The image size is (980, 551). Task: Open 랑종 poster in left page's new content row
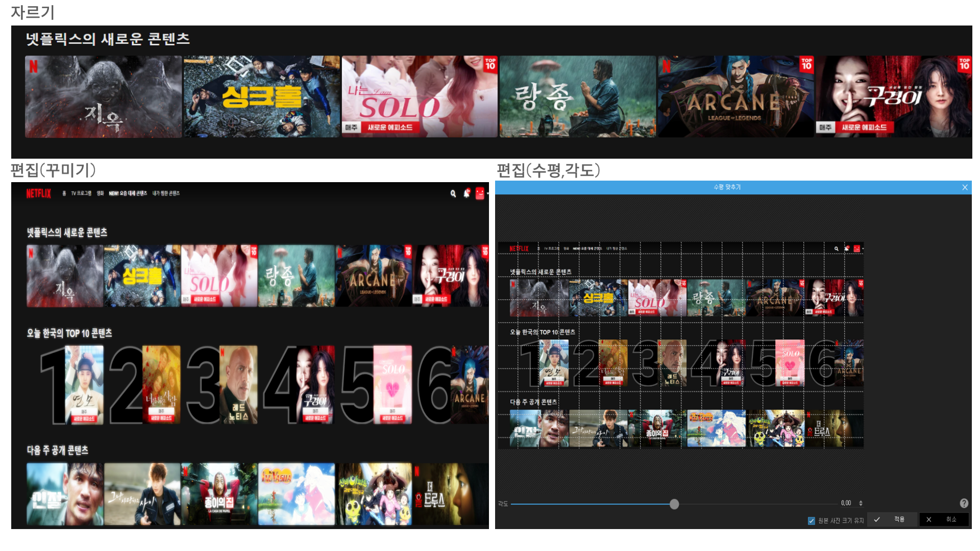[297, 276]
